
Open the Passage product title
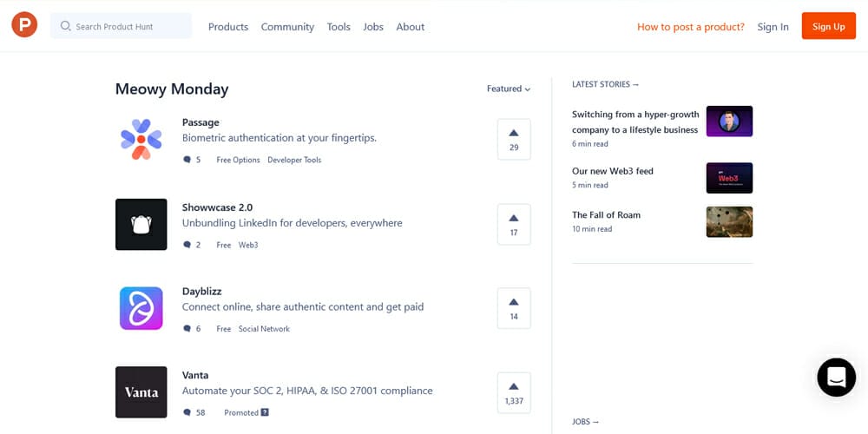pos(201,122)
